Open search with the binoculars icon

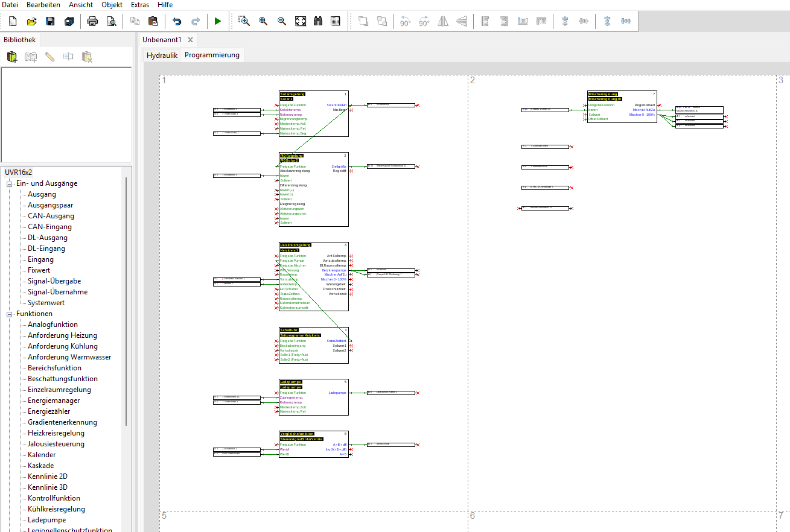tap(318, 21)
